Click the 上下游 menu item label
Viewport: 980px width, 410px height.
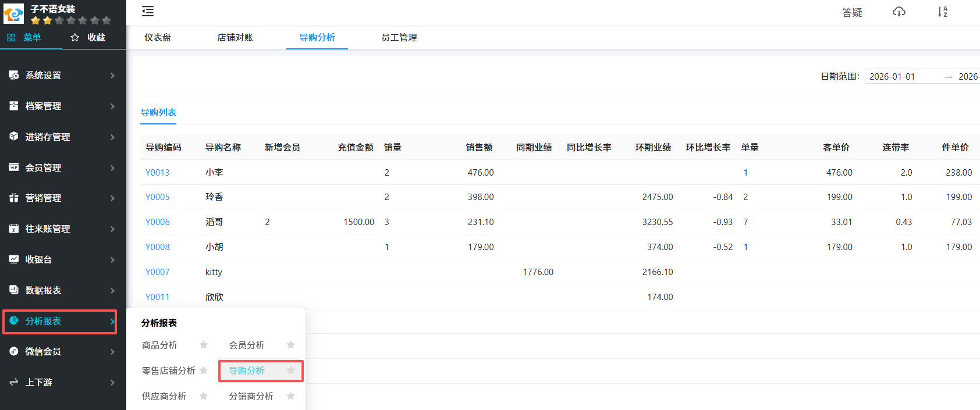coord(38,382)
